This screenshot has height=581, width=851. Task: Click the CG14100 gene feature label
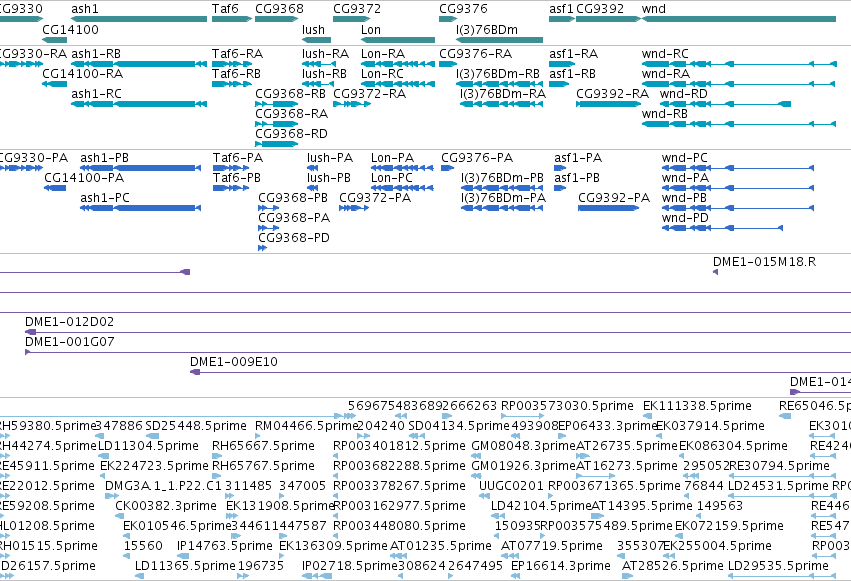(x=71, y=30)
